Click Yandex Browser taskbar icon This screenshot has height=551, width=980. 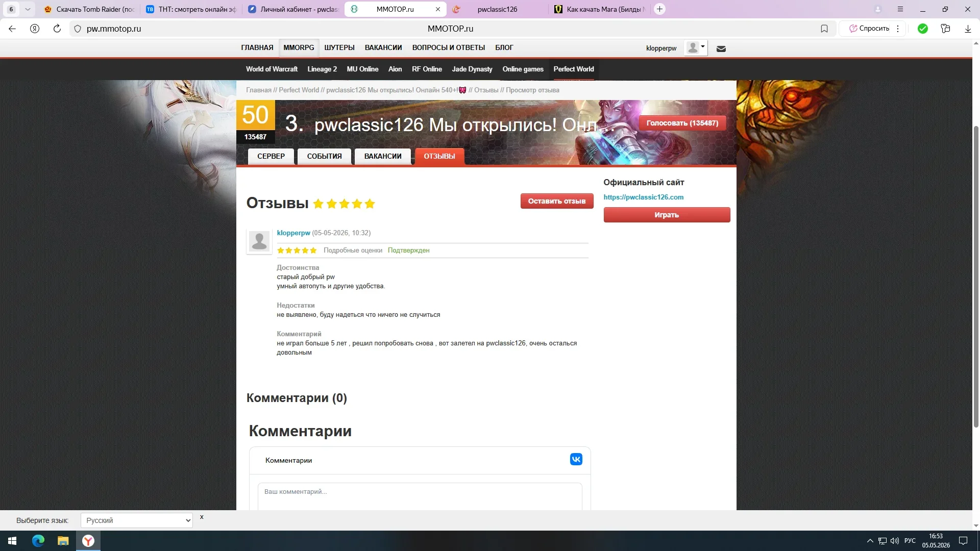tap(88, 541)
